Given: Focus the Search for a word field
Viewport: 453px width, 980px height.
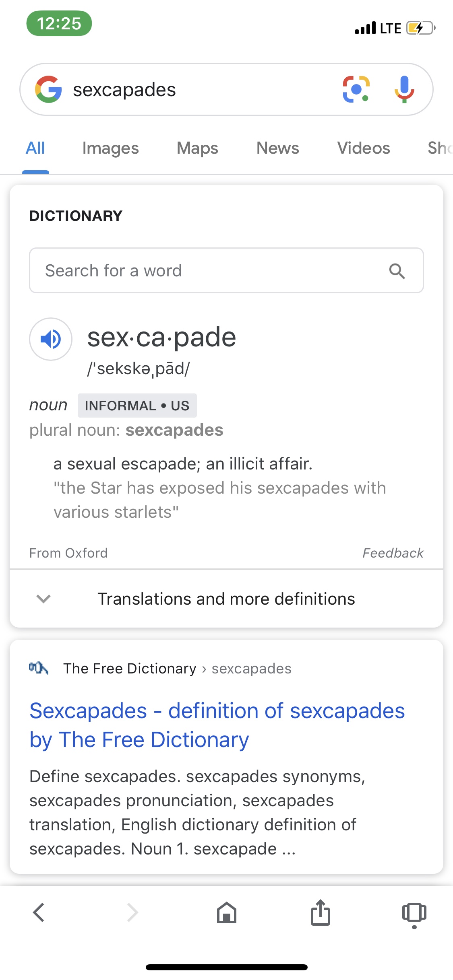Looking at the screenshot, I should 226,270.
